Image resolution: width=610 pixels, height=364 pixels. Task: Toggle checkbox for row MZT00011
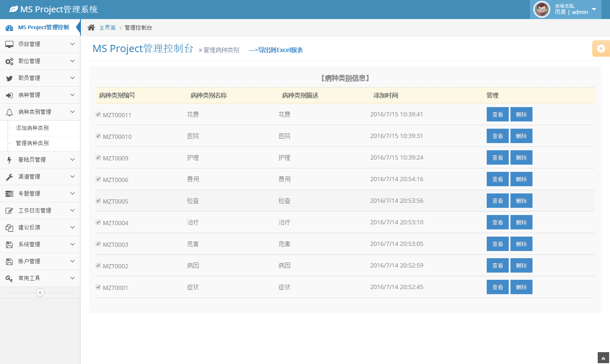tap(98, 114)
